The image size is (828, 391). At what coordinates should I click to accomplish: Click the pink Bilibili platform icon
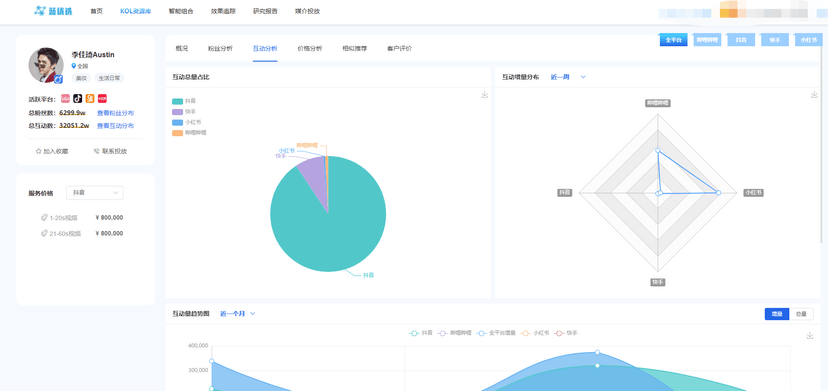[x=65, y=98]
